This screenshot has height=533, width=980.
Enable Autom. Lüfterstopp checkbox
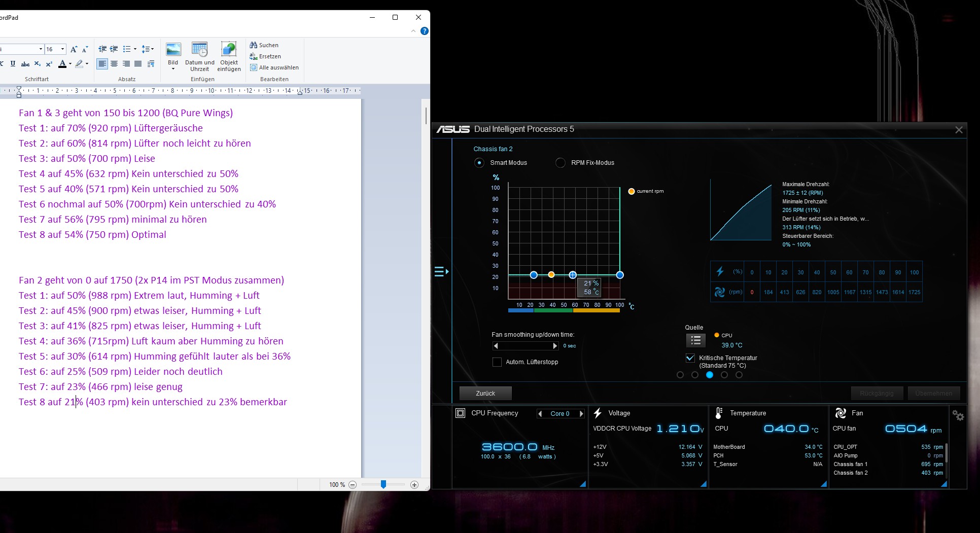point(497,362)
